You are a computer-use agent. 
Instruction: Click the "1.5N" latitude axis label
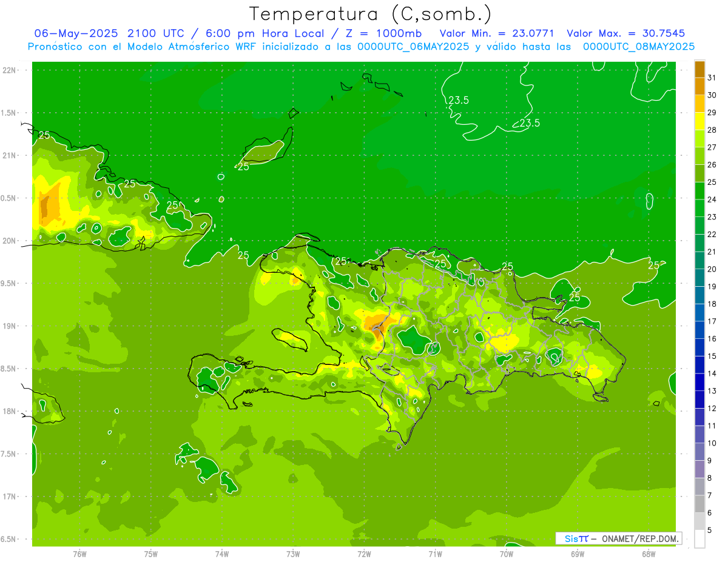[8, 113]
